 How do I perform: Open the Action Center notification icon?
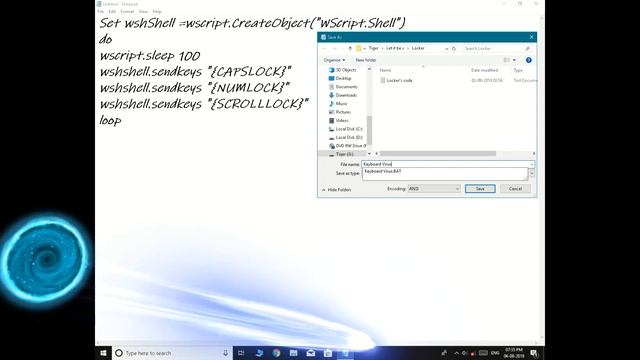tap(534, 353)
